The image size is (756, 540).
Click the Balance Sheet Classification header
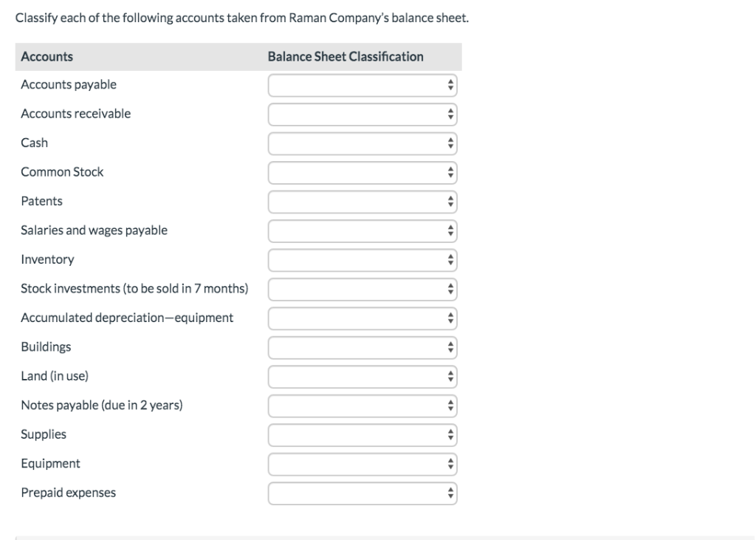tap(346, 55)
